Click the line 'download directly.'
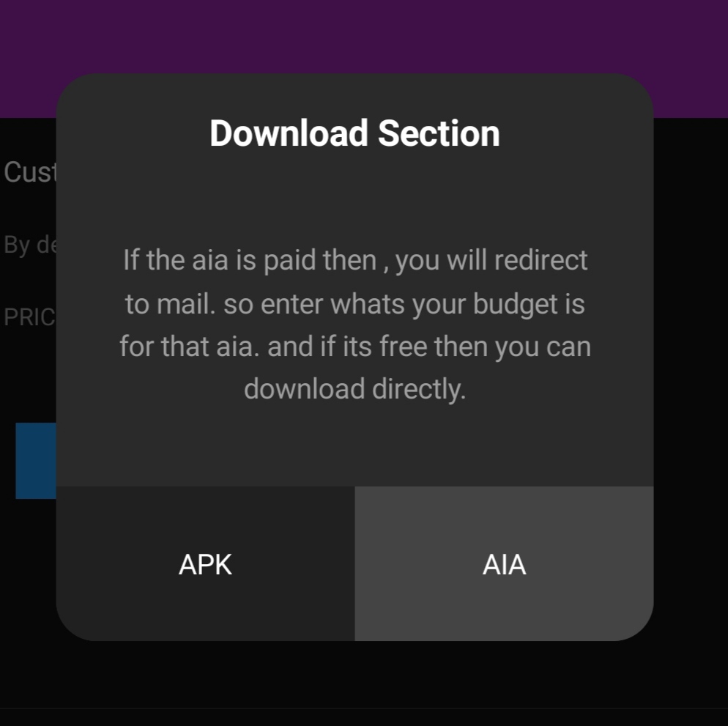The width and height of the screenshot is (728, 726). [x=355, y=388]
